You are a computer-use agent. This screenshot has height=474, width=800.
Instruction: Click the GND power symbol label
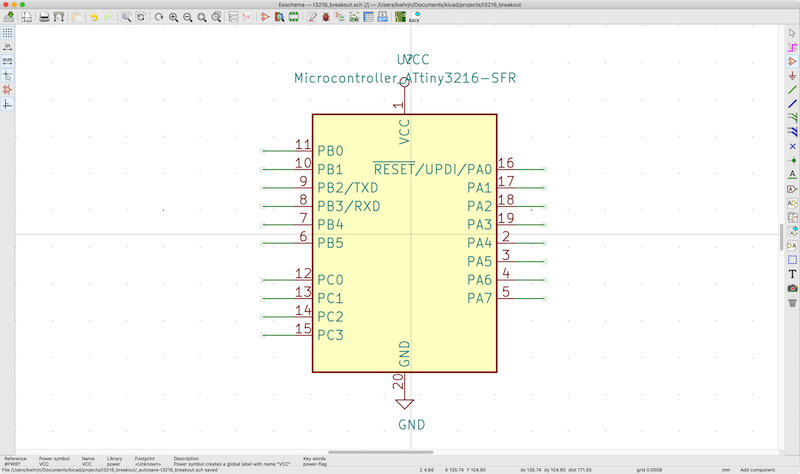click(411, 425)
